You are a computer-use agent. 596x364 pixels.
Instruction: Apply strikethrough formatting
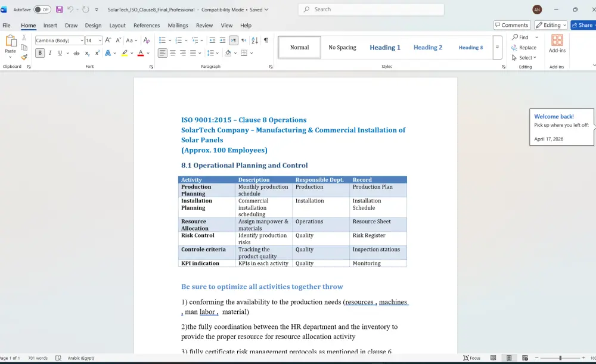tap(76, 53)
